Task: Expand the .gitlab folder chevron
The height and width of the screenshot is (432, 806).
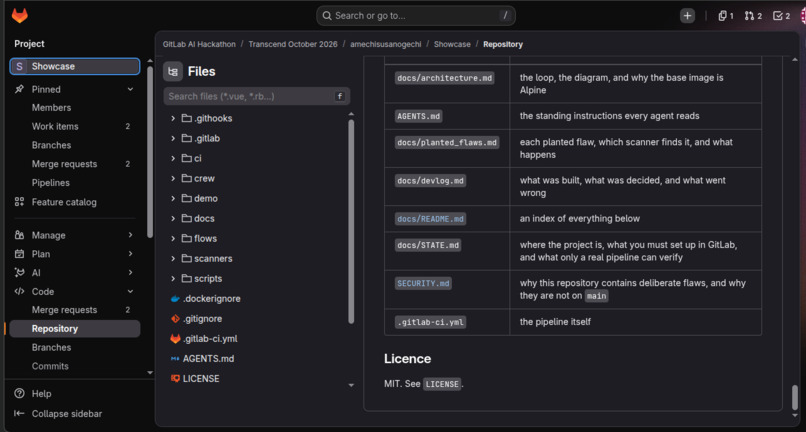Action: coord(173,138)
